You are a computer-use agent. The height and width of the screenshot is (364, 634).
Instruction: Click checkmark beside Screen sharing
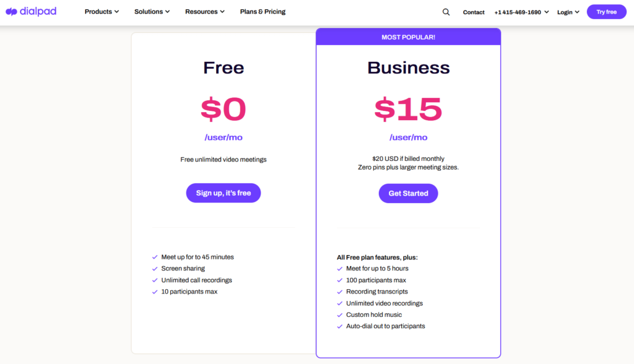tap(154, 269)
